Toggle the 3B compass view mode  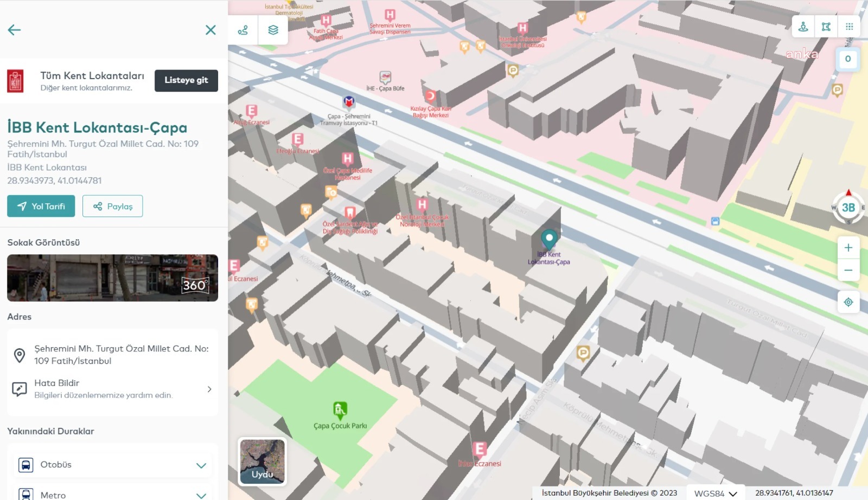pyautogui.click(x=848, y=208)
